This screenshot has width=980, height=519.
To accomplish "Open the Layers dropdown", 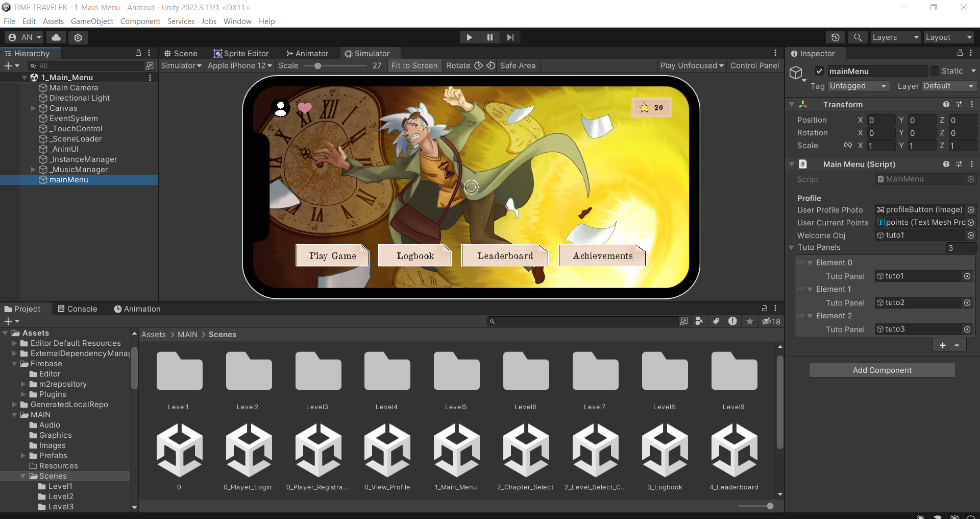I will pos(895,37).
